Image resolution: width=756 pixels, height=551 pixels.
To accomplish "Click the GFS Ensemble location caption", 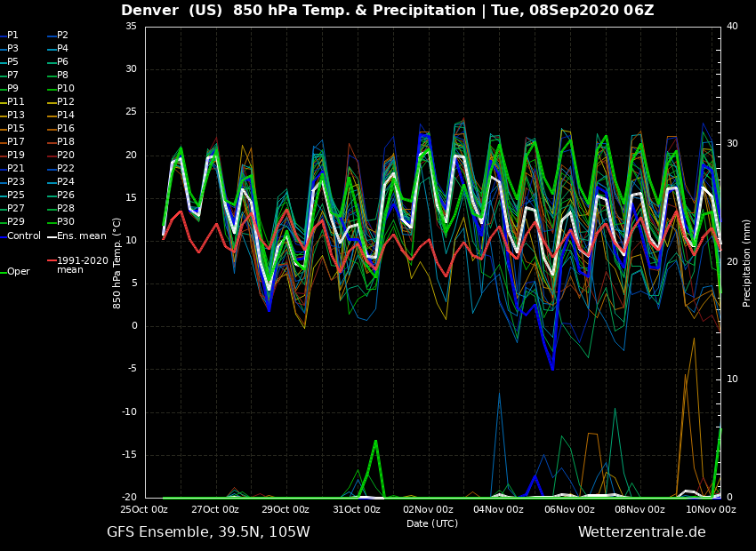I will click(208, 532).
